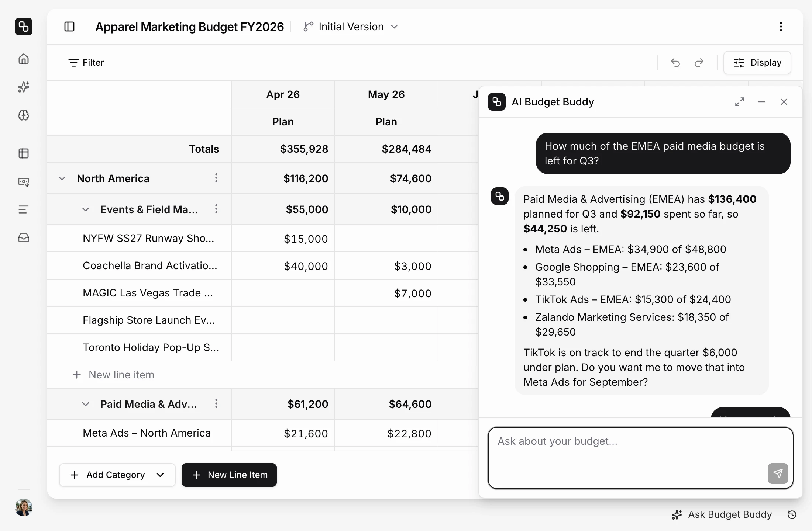
Task: Go to Home in the sidebar
Action: [x=24, y=59]
